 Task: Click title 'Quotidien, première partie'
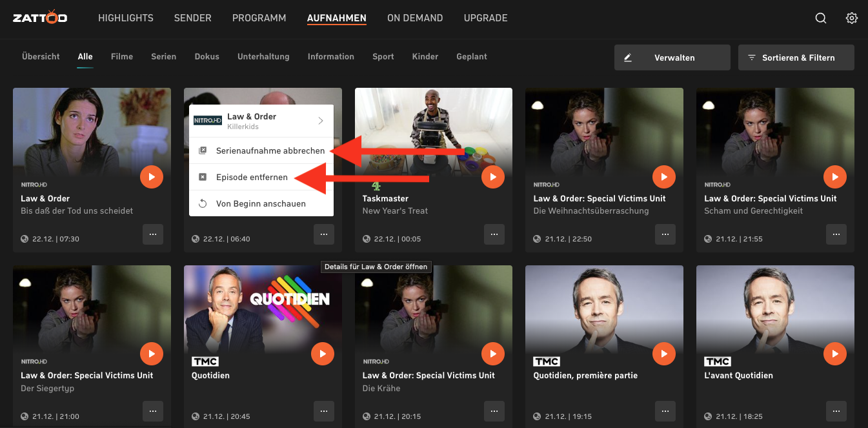[x=585, y=375]
